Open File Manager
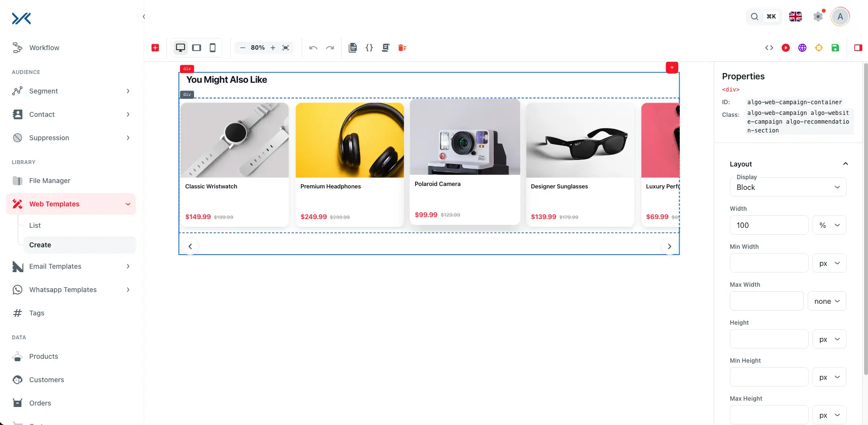 click(72, 181)
